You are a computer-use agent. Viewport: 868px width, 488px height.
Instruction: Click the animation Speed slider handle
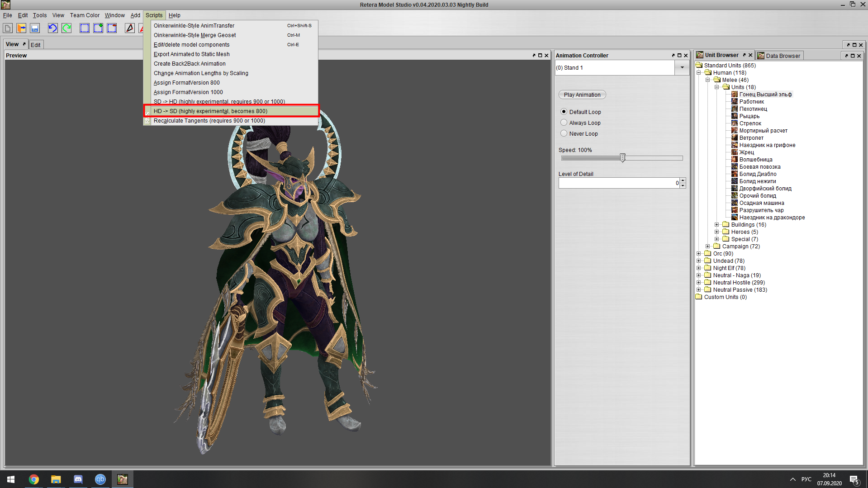622,158
